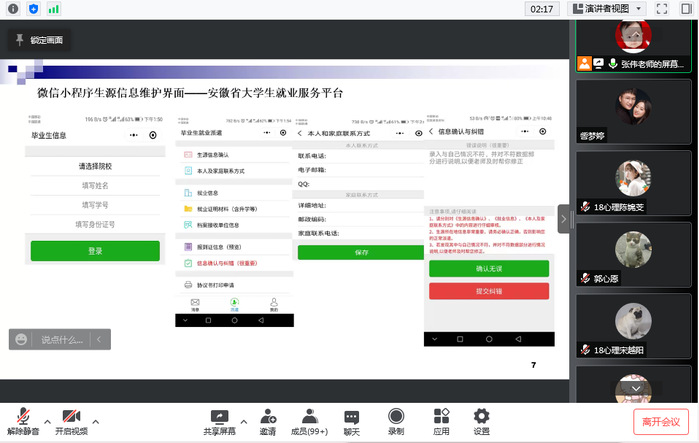The image size is (699, 443).
Task: Click 档案接收单位信息 menu row
Action: point(234,225)
